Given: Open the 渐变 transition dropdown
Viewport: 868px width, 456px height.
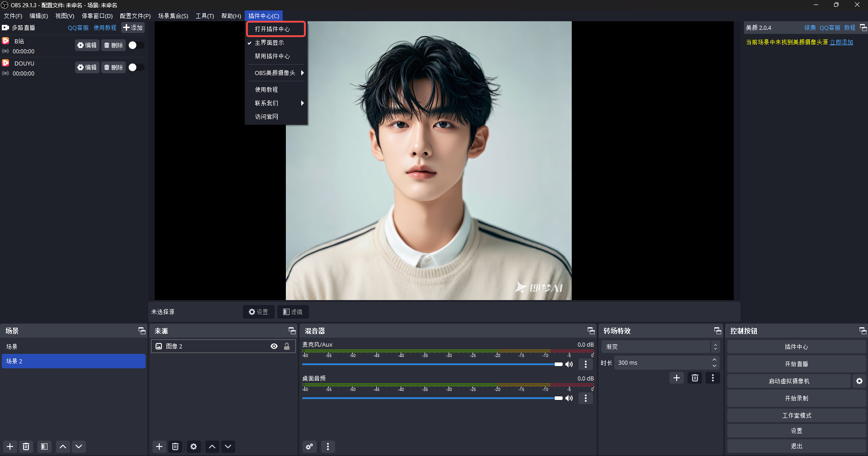Looking at the screenshot, I should 660,347.
